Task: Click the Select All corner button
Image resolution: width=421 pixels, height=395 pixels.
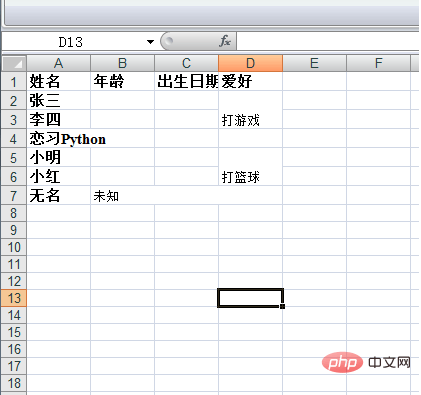Action: pos(14,63)
